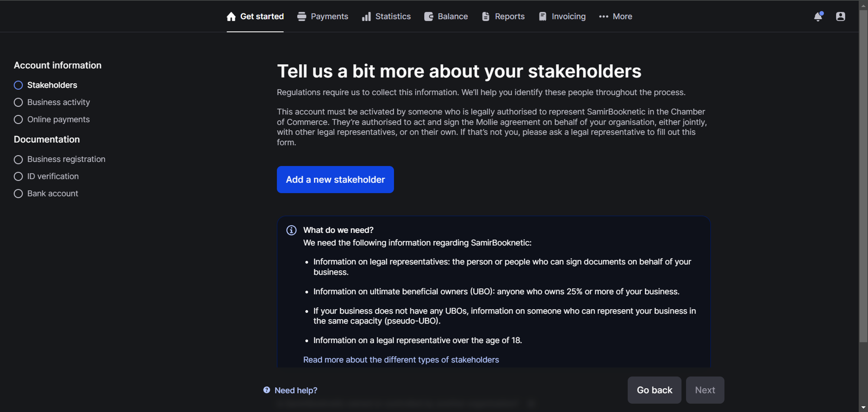Select the Business activity step radio
This screenshot has height=412, width=868.
[18, 102]
